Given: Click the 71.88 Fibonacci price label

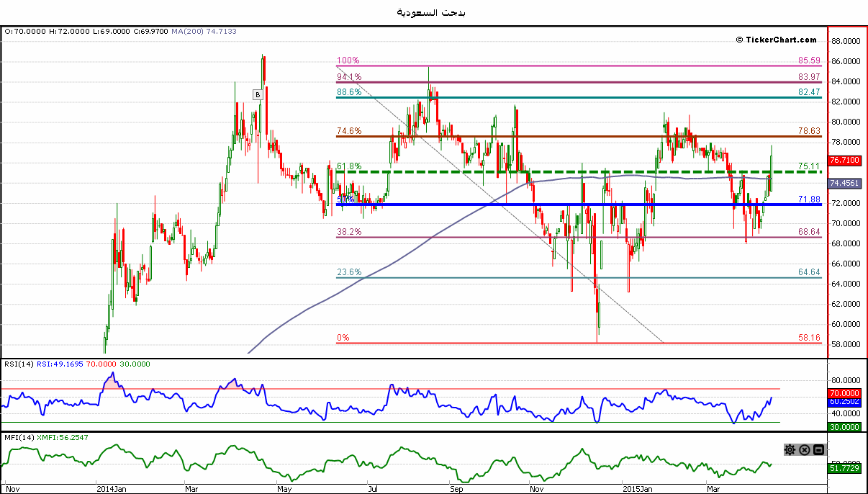Looking at the screenshot, I should [809, 199].
